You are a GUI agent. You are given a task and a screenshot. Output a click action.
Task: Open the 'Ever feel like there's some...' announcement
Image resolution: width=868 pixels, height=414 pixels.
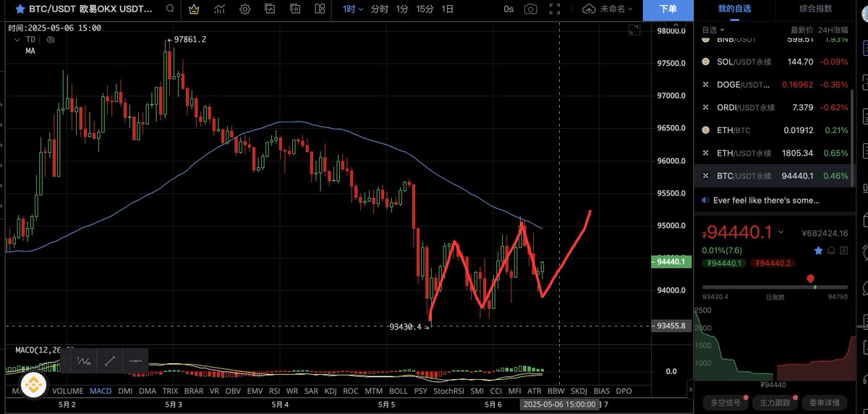[766, 200]
